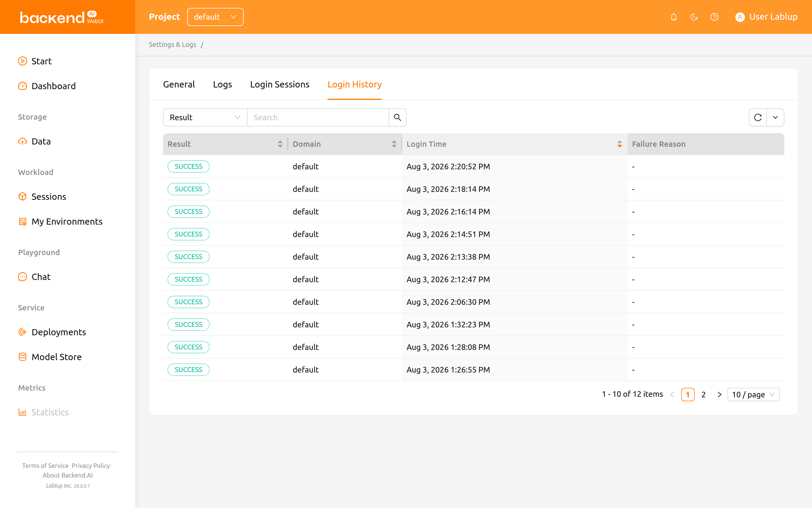Click the Data cloud upload icon
The height and width of the screenshot is (508, 812).
coord(23,141)
